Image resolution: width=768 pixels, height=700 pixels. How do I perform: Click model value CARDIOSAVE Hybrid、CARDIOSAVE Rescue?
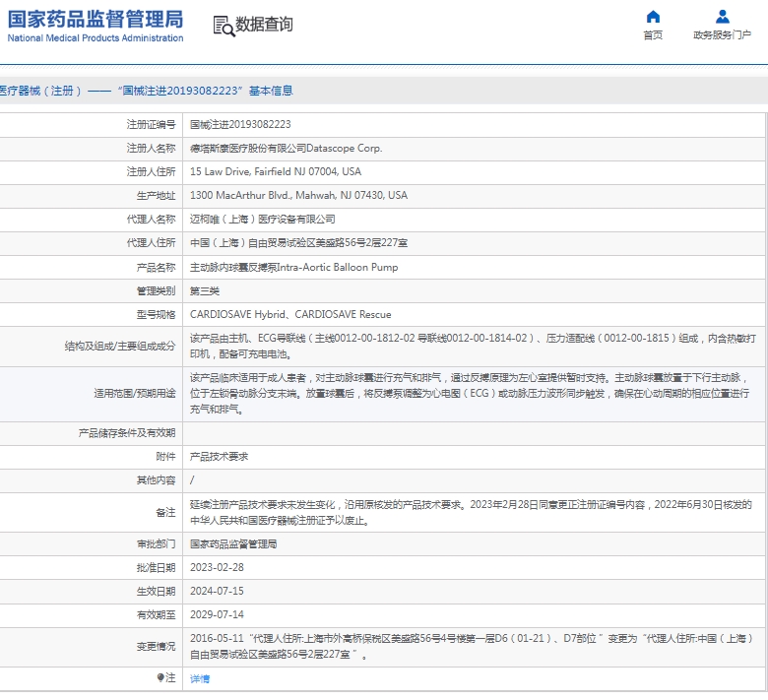pyautogui.click(x=290, y=314)
